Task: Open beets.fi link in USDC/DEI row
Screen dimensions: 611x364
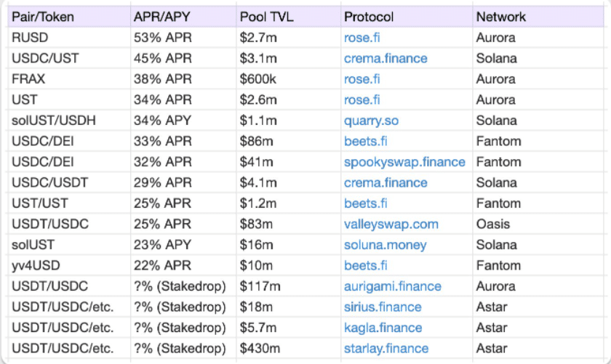Action: coord(365,141)
